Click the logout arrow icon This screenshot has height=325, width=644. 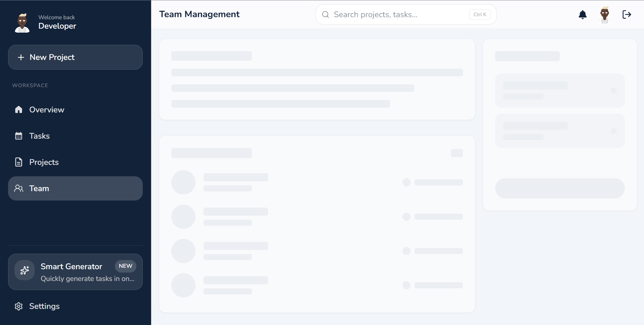[x=627, y=14]
